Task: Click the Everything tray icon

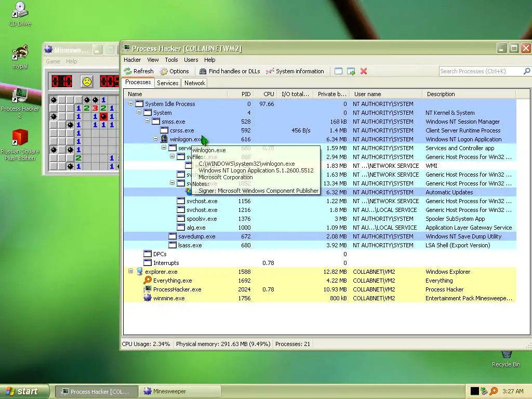Action: pos(494,391)
